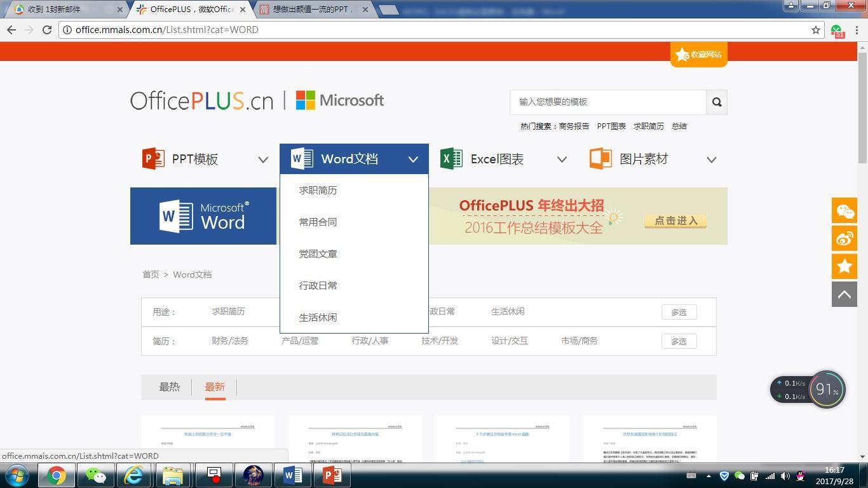This screenshot has height=488, width=868.
Task: Click 多选 button in 简历 row
Action: point(679,341)
